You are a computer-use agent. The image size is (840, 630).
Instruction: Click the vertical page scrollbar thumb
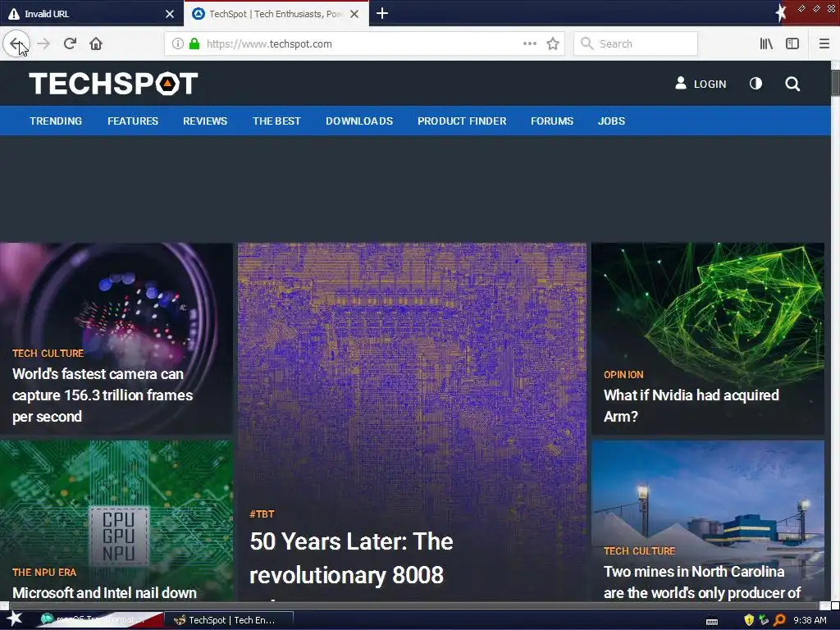[x=835, y=83]
